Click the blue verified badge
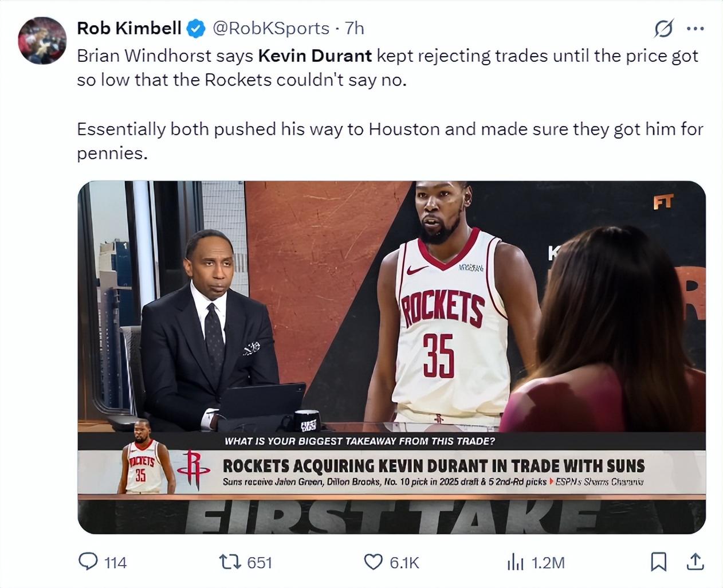 [x=197, y=28]
